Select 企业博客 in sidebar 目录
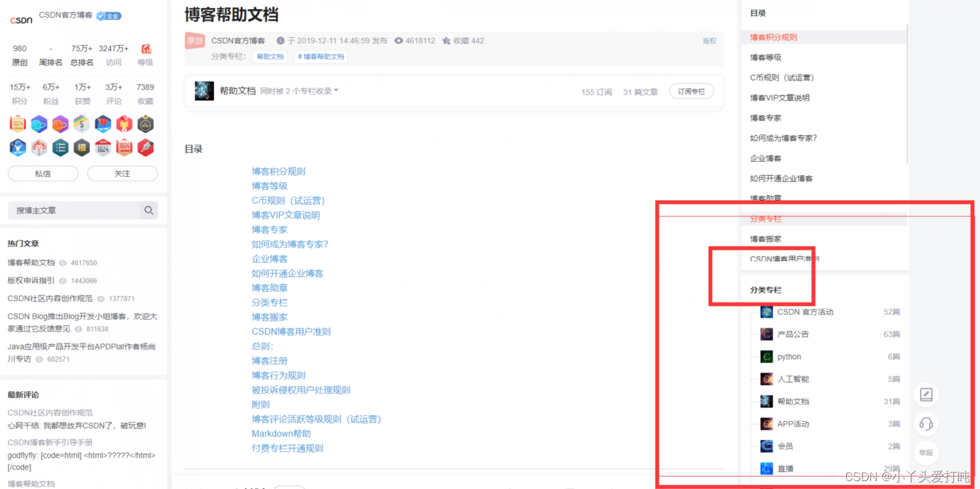Image resolution: width=980 pixels, height=489 pixels. [765, 159]
